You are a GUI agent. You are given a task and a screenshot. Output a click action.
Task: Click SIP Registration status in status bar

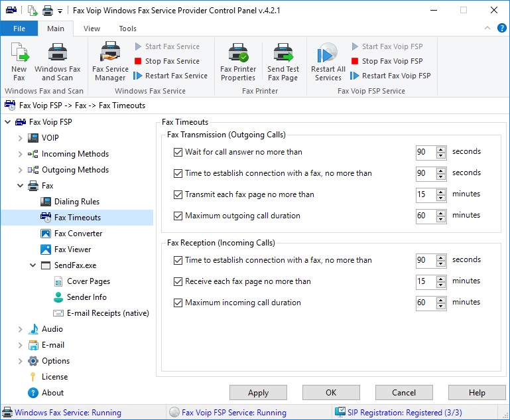click(x=399, y=413)
